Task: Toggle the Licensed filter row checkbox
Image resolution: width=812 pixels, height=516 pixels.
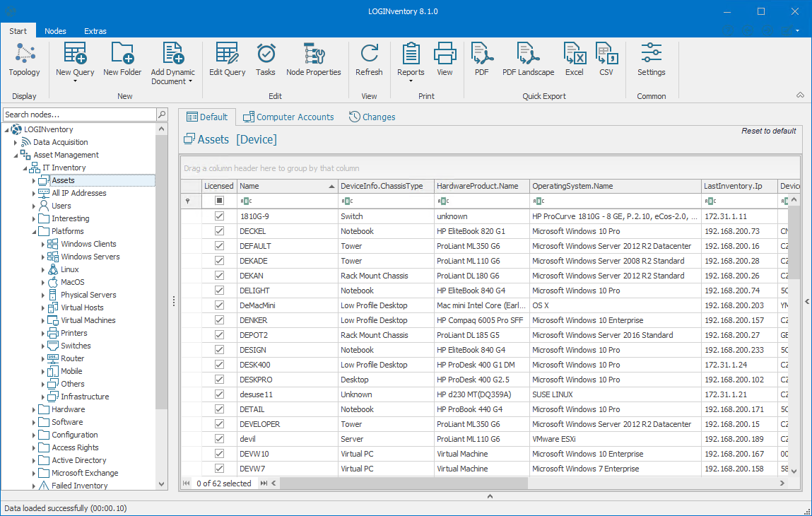Action: point(220,201)
